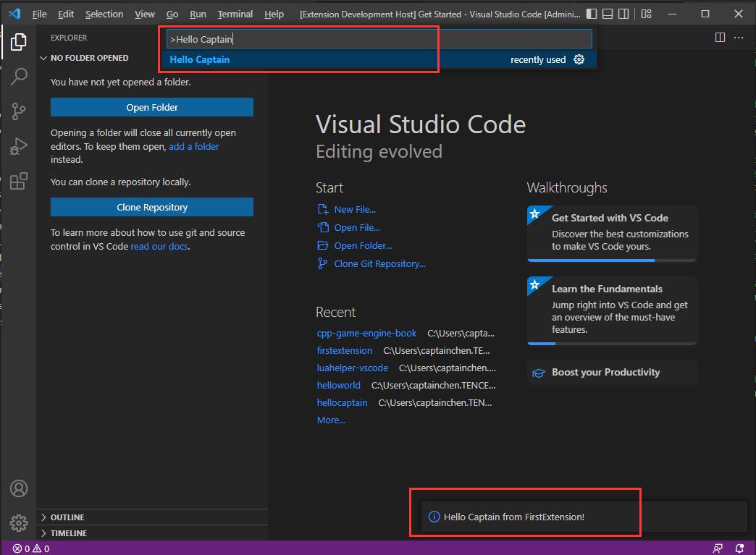This screenshot has height=555, width=756.
Task: Click the New File icon under Start
Action: [x=322, y=209]
